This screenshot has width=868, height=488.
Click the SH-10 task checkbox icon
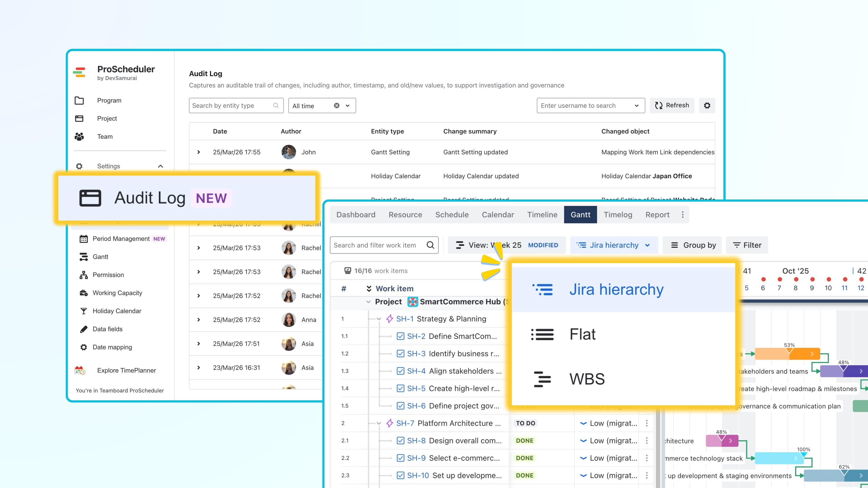click(400, 476)
